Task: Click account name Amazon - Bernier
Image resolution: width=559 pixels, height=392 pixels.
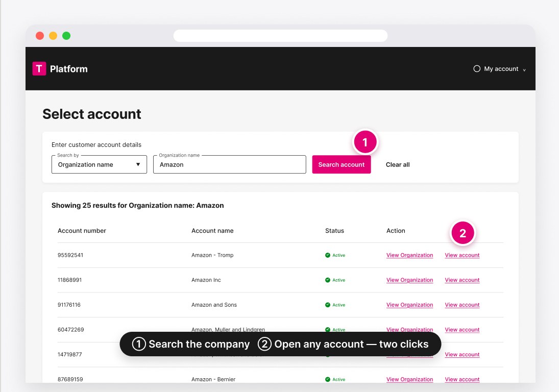Action: 213,380
